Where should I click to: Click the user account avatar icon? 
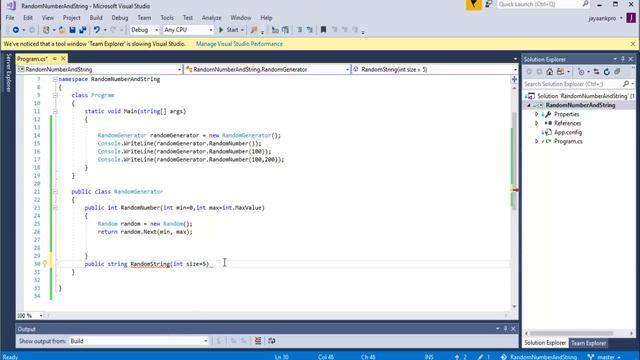coord(631,18)
